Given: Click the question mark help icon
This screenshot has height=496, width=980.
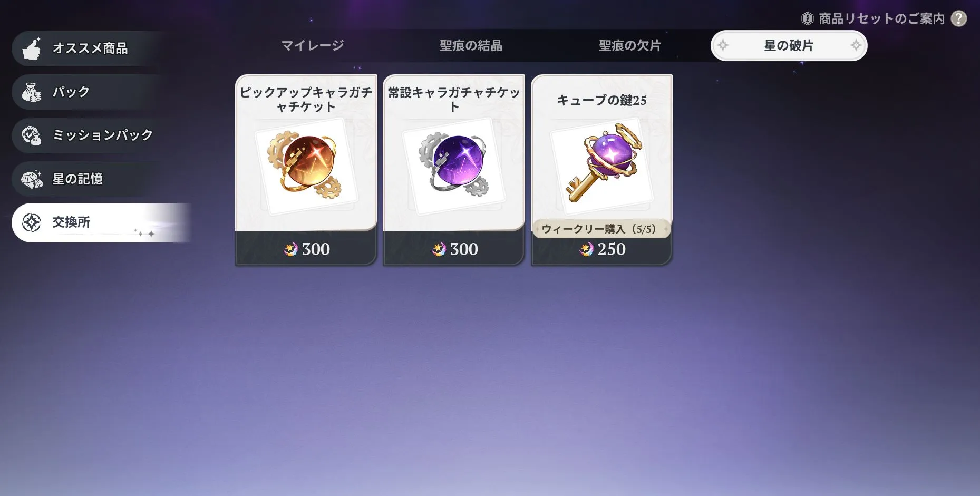Looking at the screenshot, I should pos(959,19).
